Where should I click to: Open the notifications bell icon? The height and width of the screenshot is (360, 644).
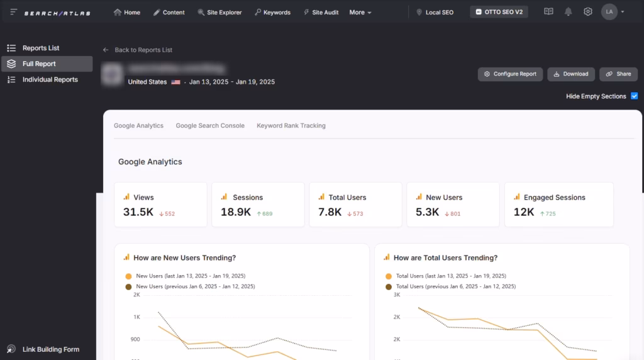point(569,12)
